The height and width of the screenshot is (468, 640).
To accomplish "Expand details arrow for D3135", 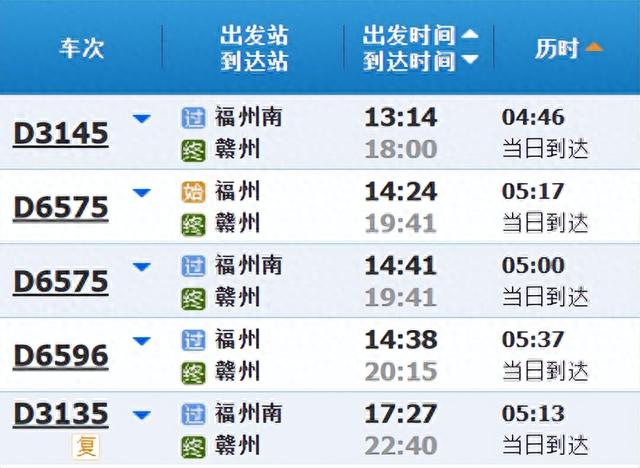I will click(x=142, y=415).
